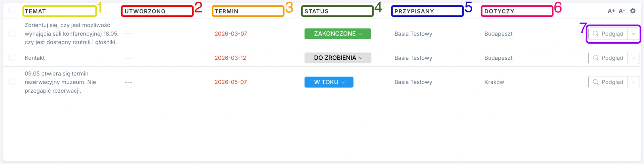
Task: Click Podgląd for the Kraków task
Action: [x=608, y=82]
